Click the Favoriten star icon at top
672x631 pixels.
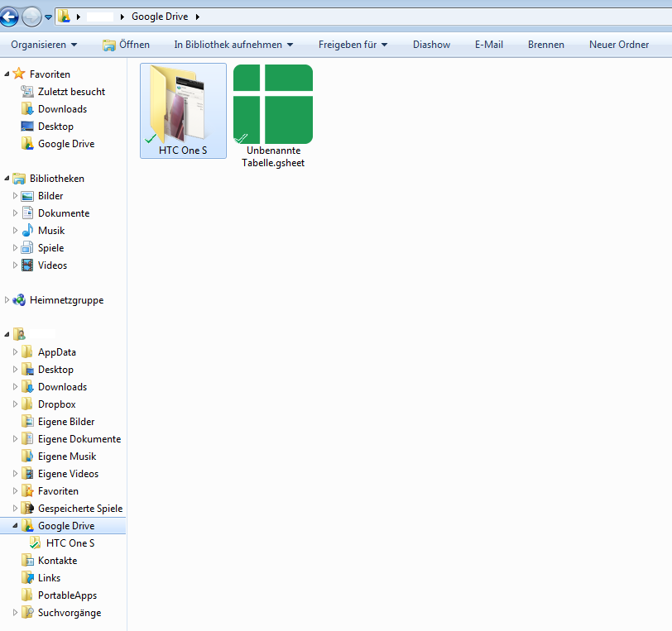click(x=19, y=74)
